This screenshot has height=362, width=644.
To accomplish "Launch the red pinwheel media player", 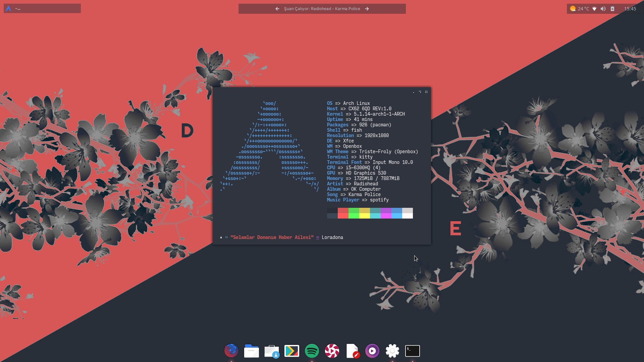I will point(332,351).
